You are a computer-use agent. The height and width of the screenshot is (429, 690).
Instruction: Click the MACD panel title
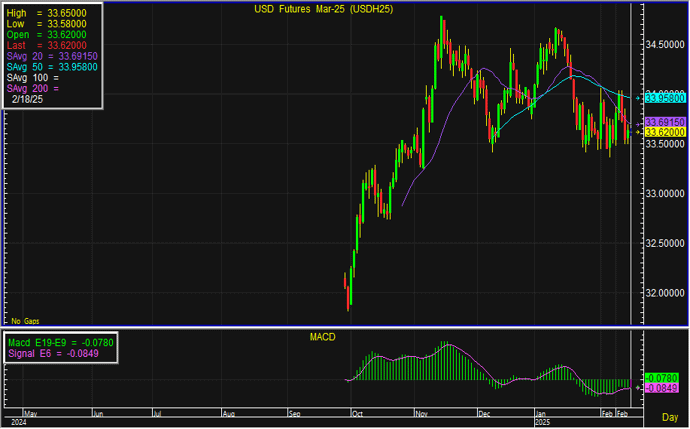[322, 337]
